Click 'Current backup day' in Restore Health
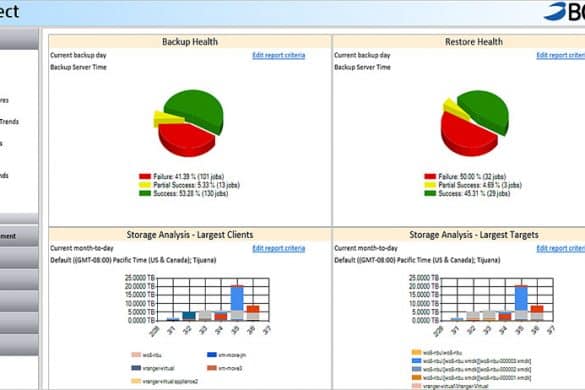The width and height of the screenshot is (585, 390). (362, 55)
